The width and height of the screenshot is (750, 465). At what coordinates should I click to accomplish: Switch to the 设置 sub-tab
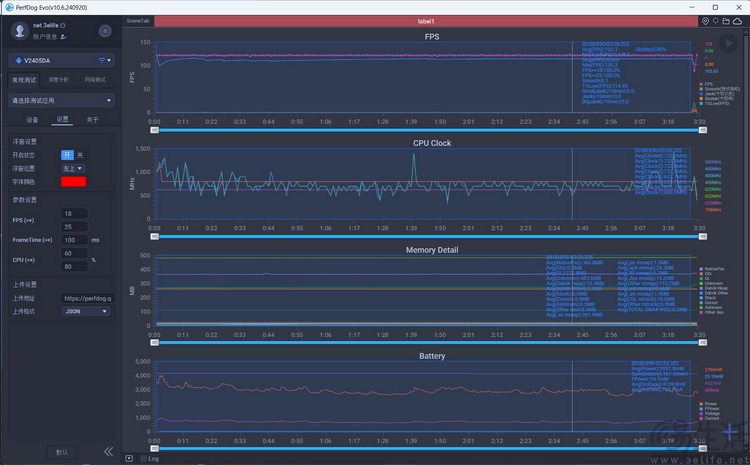[62, 119]
